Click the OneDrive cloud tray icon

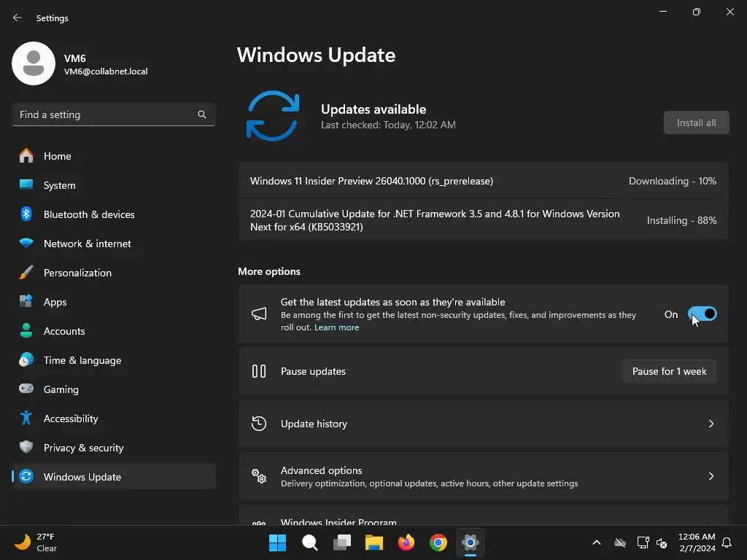coord(620,542)
